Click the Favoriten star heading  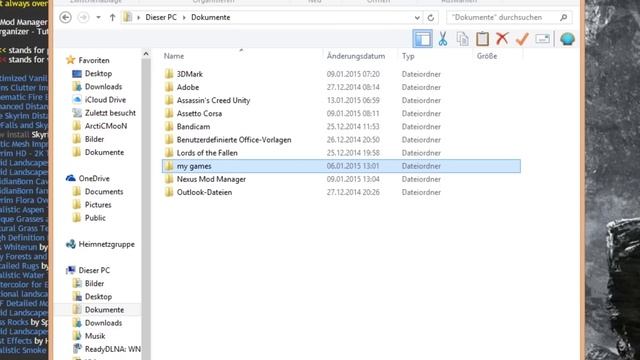pyautogui.click(x=87, y=60)
